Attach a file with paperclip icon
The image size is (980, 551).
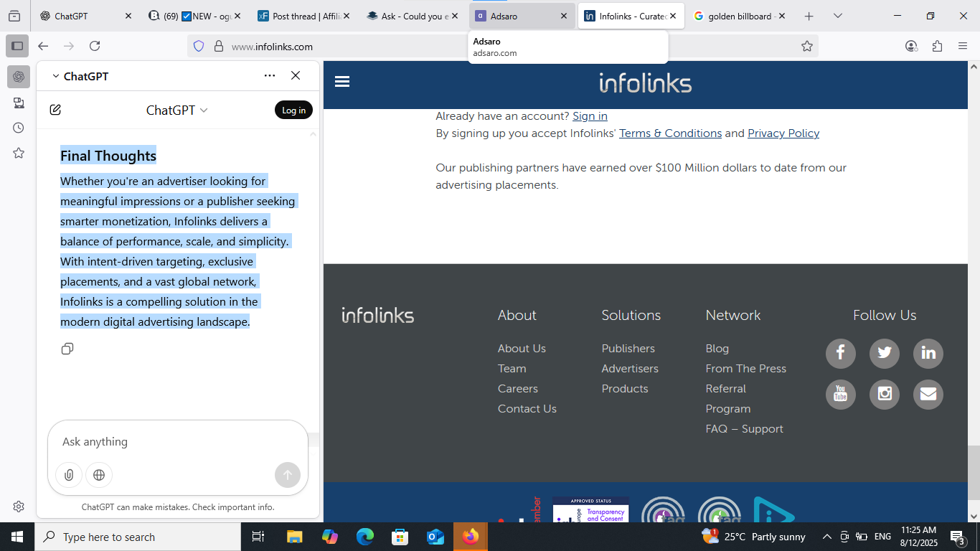69,474
